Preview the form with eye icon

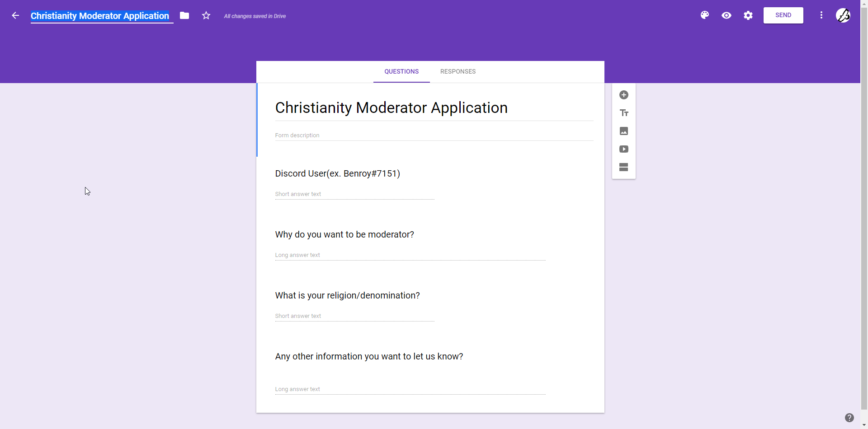pos(726,15)
